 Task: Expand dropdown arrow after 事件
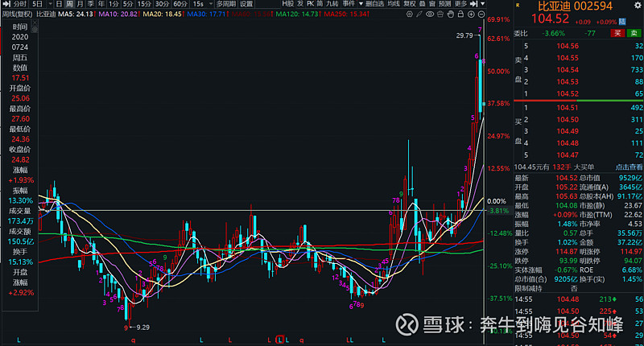click(x=361, y=4)
